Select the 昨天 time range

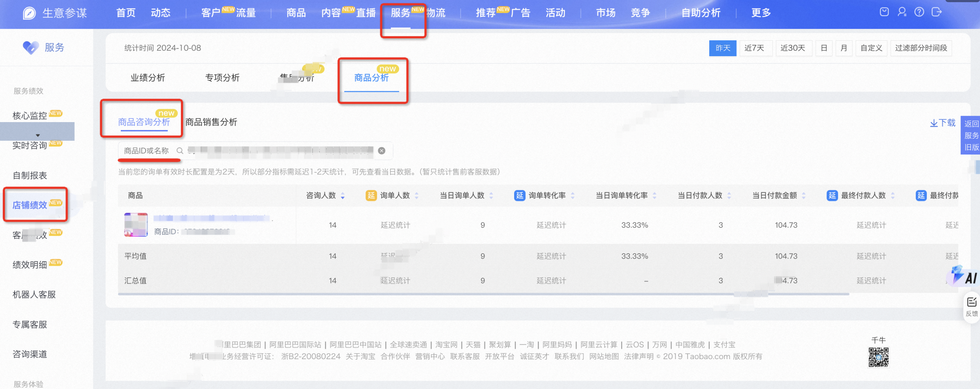pyautogui.click(x=723, y=48)
